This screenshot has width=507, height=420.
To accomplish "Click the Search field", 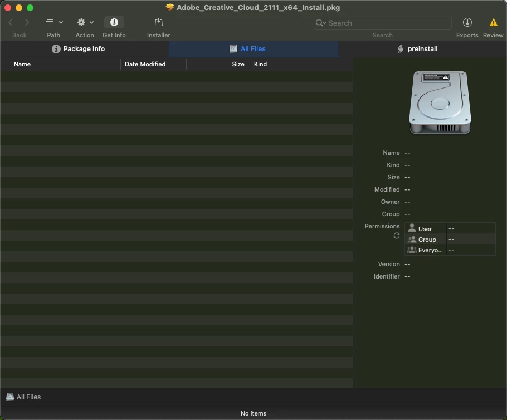I will [383, 23].
